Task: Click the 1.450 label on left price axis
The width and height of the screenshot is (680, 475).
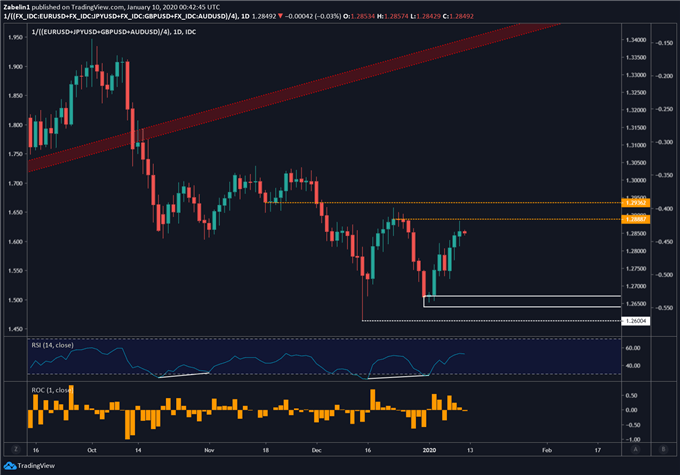Action: click(x=15, y=329)
